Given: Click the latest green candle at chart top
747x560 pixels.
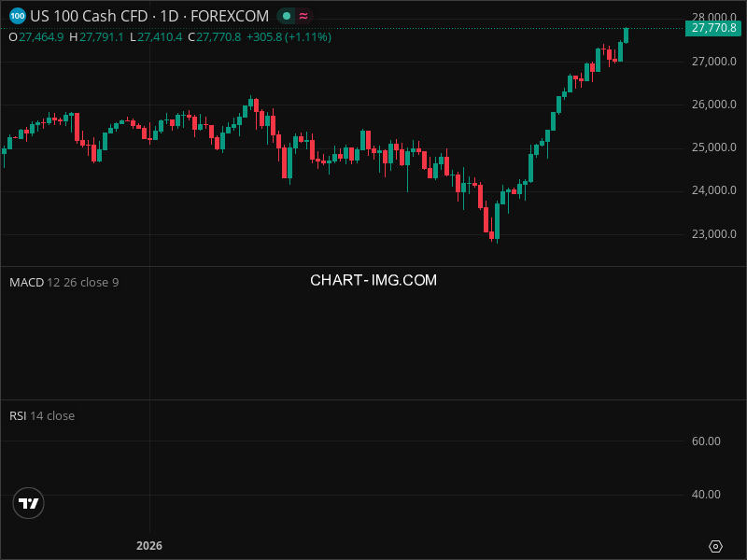Looking at the screenshot, I should click(626, 35).
